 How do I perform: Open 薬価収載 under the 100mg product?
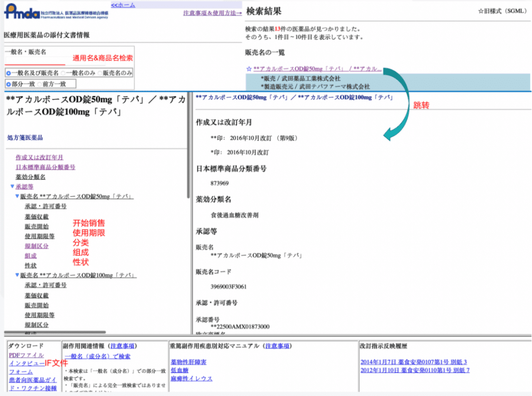point(36,295)
